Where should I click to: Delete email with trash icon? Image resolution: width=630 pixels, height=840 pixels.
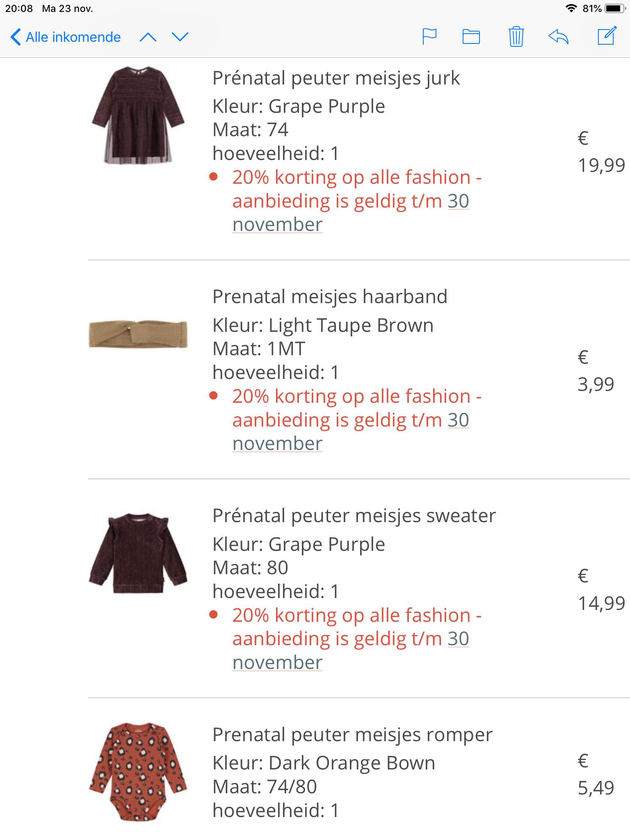pyautogui.click(x=516, y=37)
